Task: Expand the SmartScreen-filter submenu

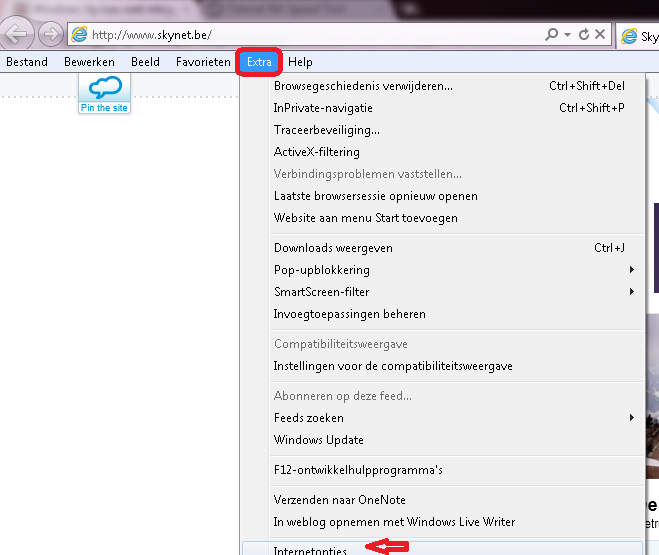Action: tap(443, 292)
